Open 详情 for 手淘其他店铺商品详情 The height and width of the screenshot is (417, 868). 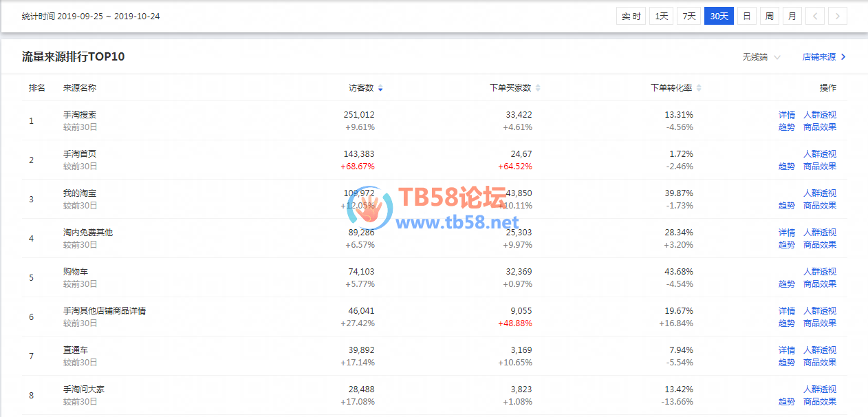[x=787, y=311]
